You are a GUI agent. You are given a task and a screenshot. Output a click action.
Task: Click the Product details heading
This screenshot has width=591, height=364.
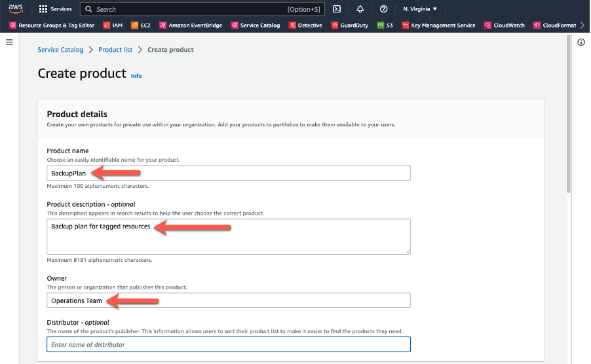coord(77,114)
